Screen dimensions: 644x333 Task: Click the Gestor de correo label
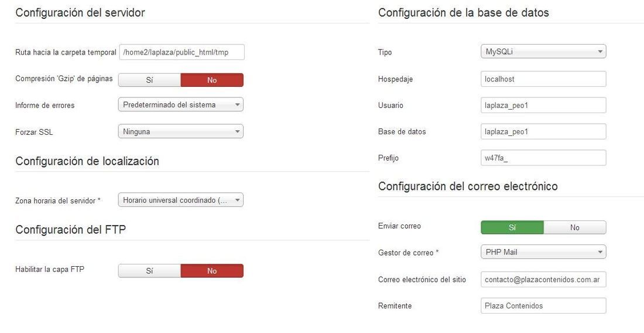[x=408, y=253]
